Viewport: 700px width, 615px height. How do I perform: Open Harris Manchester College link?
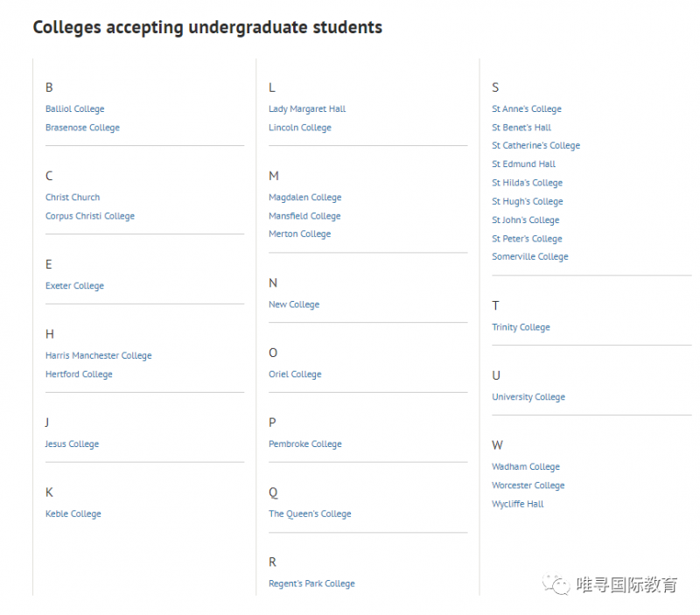click(99, 356)
